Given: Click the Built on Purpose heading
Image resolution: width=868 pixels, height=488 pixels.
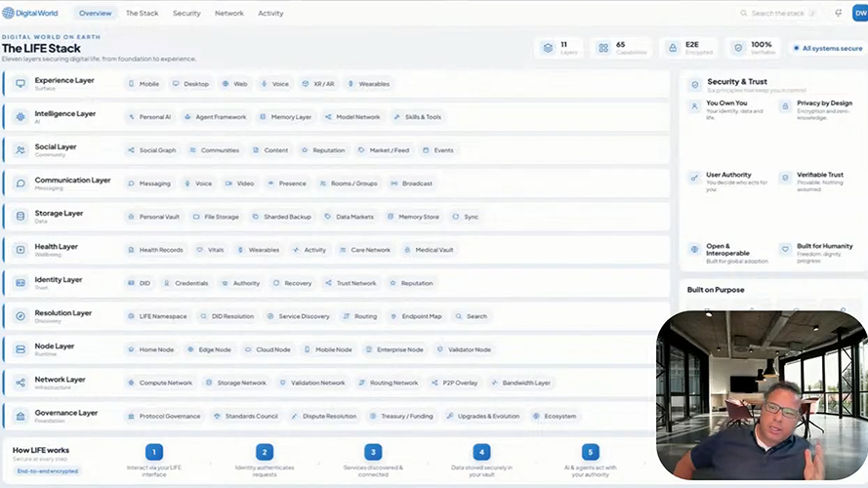Looking at the screenshot, I should click(x=716, y=290).
